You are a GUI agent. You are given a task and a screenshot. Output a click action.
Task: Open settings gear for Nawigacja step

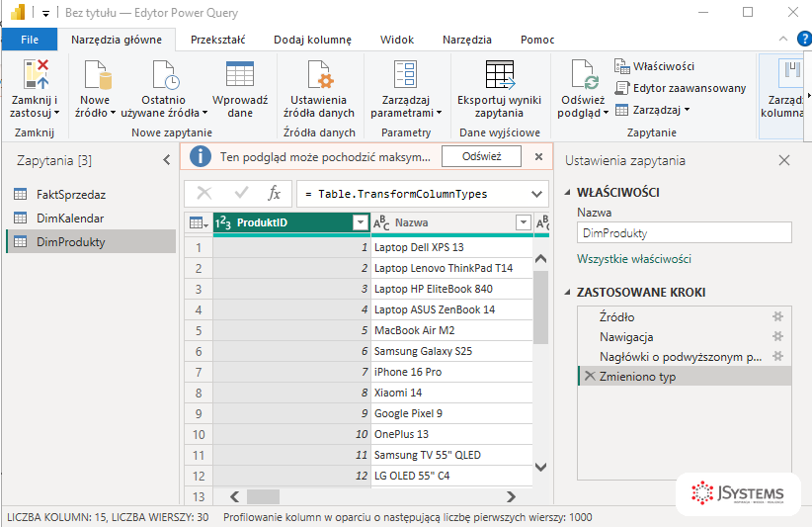tap(777, 336)
